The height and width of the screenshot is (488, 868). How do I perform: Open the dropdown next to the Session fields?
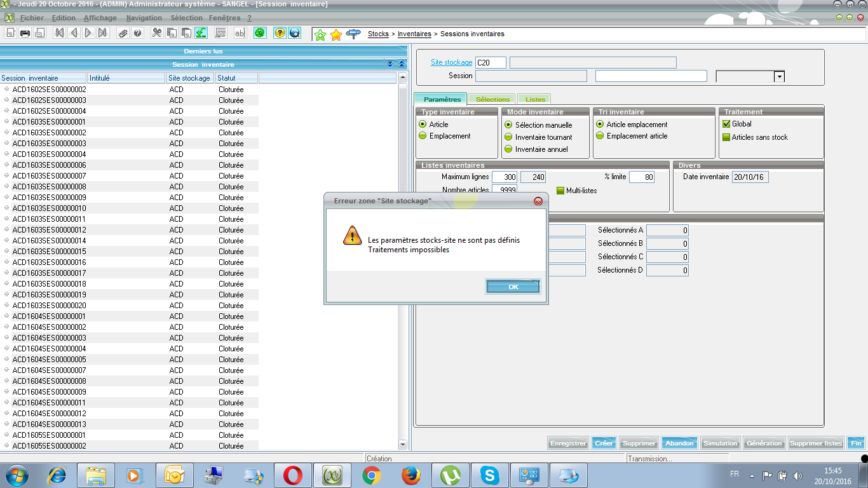click(x=779, y=76)
